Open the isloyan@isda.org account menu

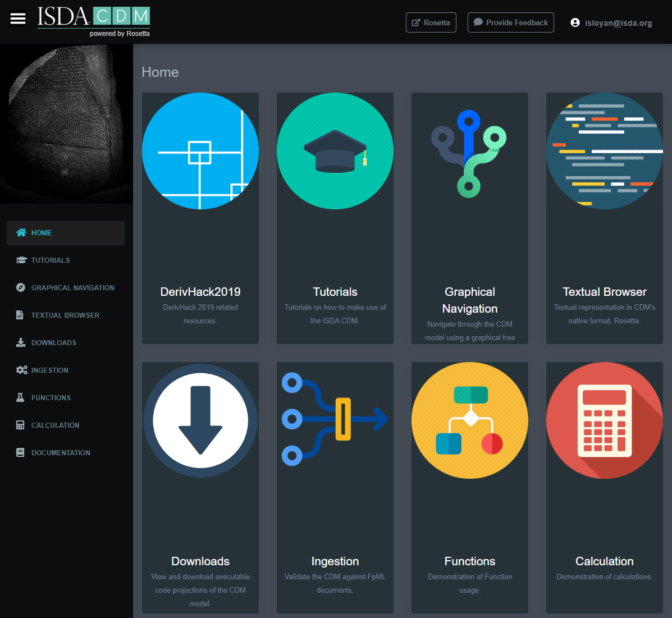(611, 22)
